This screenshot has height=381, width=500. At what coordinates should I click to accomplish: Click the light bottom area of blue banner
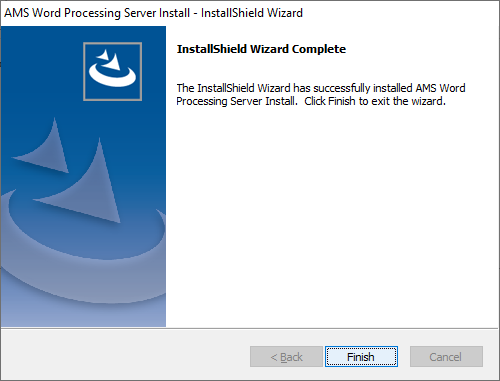[x=83, y=313]
